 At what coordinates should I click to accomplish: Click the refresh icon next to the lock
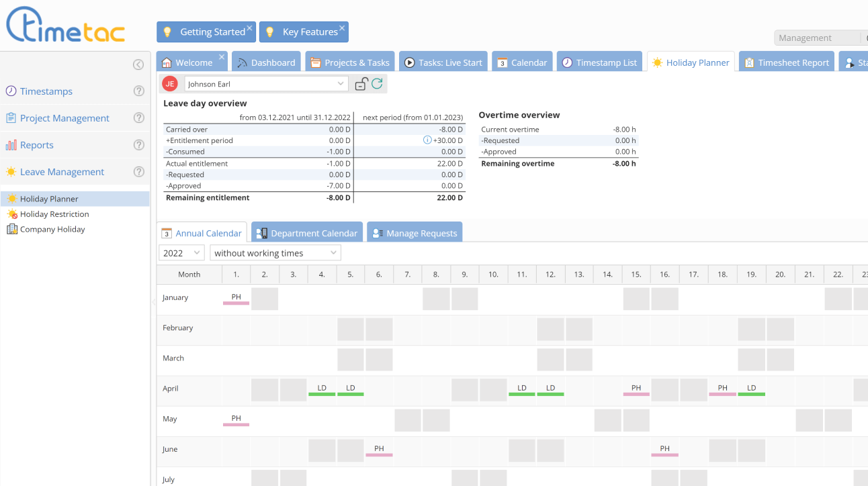coord(376,83)
